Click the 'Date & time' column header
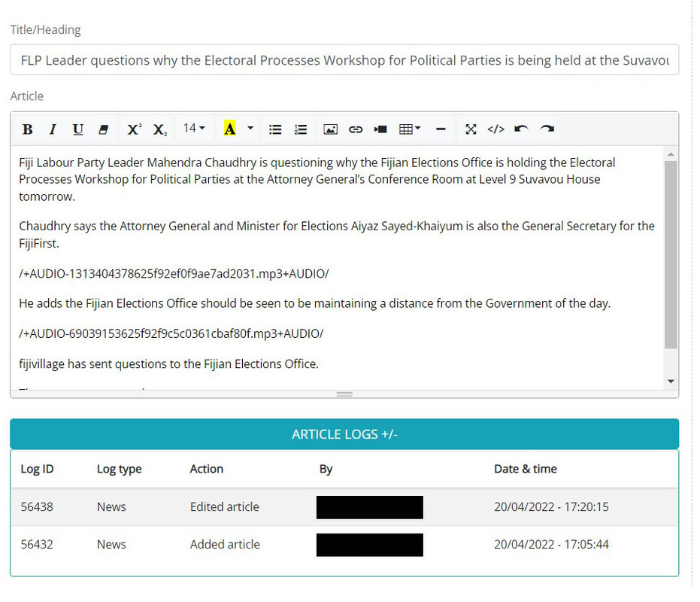Viewport: 700px width, 602px height. click(526, 469)
